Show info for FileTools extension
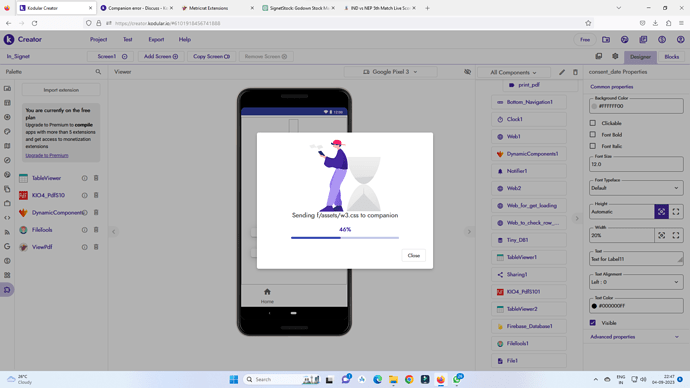 tap(84, 230)
